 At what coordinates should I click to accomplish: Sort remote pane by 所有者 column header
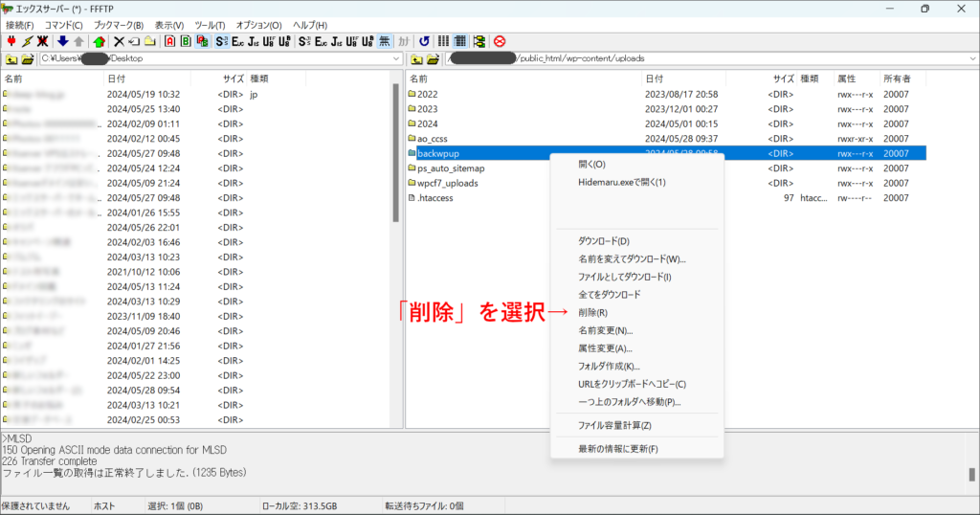point(902,78)
